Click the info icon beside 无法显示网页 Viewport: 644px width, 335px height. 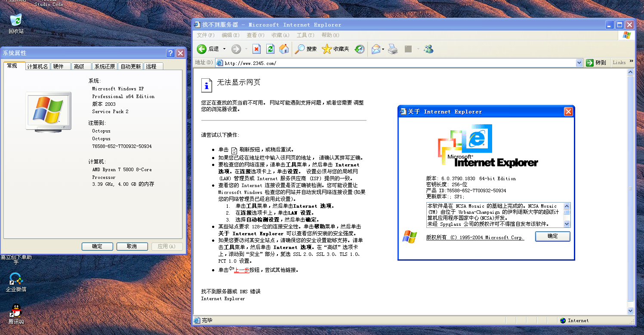(x=207, y=85)
